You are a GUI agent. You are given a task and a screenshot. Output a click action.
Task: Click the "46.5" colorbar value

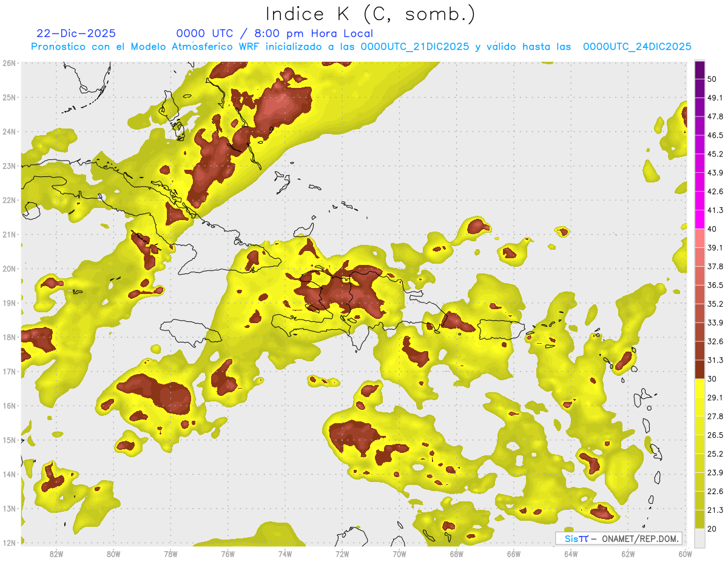tap(715, 135)
